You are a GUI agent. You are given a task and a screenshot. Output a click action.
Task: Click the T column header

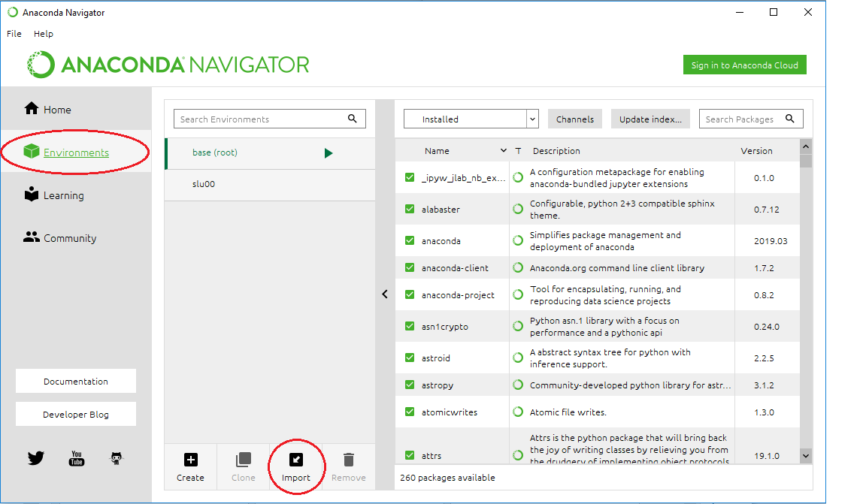pyautogui.click(x=518, y=151)
